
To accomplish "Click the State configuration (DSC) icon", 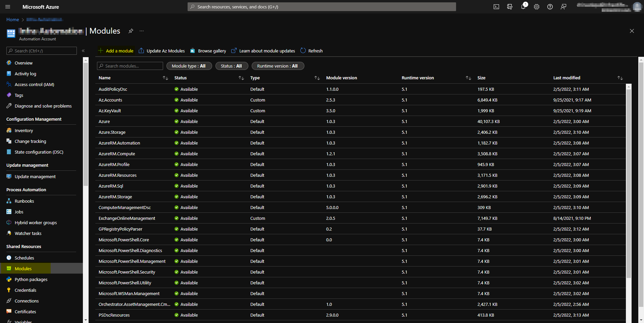I will [9, 152].
